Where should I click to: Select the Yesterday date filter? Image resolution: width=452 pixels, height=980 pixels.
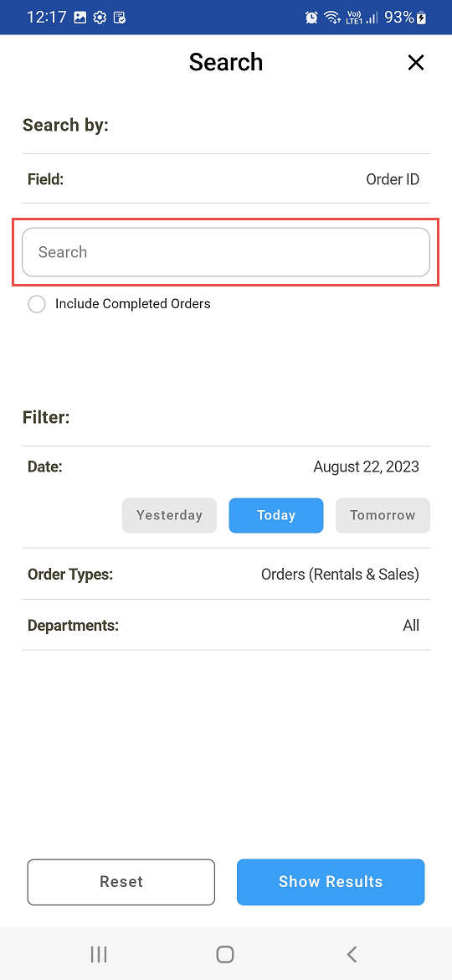click(169, 516)
